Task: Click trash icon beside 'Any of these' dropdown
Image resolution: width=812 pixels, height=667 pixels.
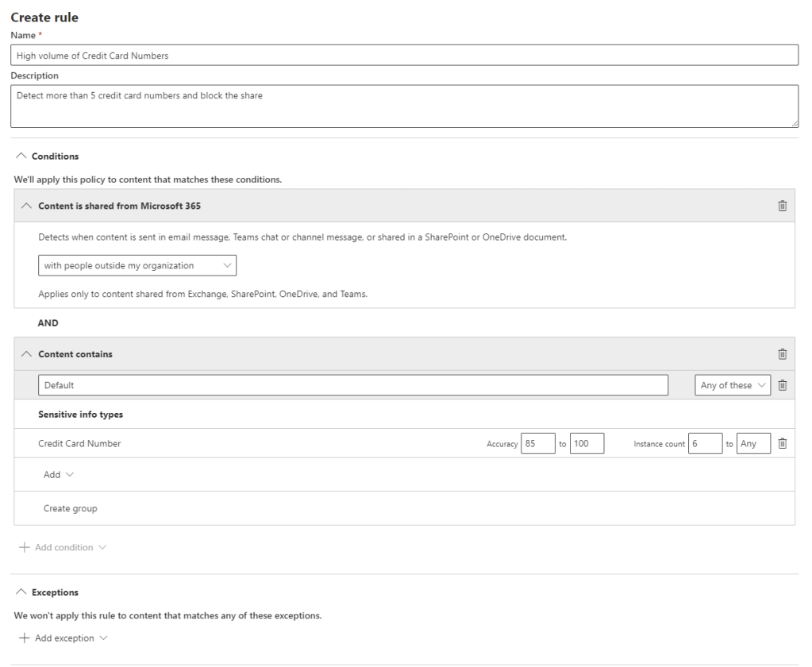Action: pos(782,385)
